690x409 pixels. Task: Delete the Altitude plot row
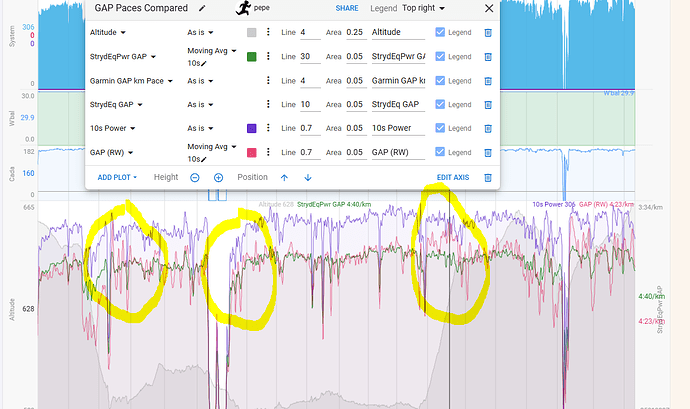tap(488, 33)
